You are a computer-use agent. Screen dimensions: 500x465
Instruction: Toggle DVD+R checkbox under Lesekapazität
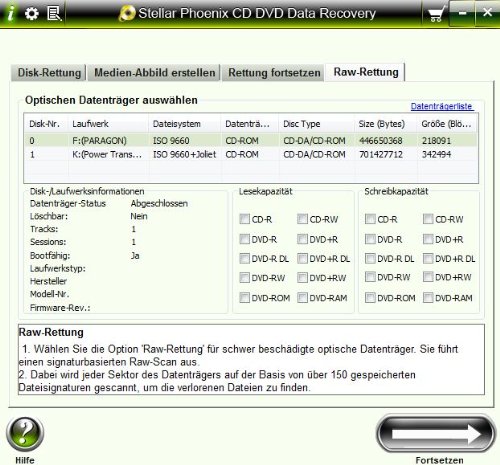[302, 239]
